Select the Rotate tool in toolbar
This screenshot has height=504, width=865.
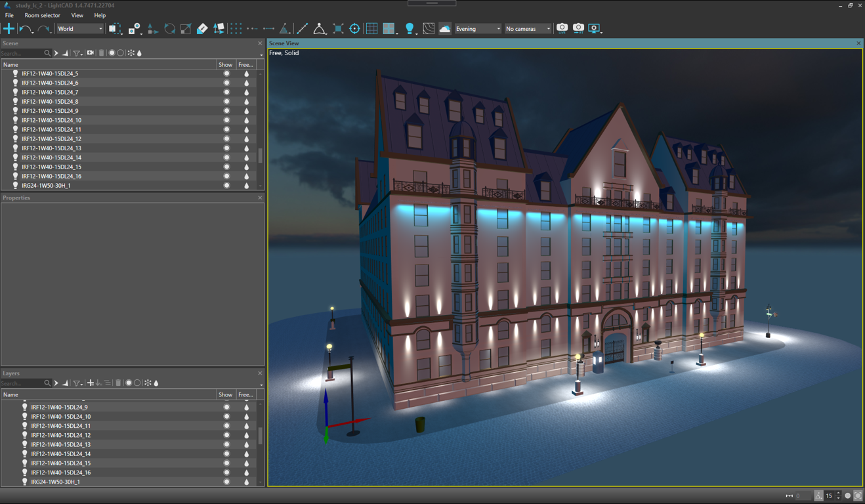[170, 29]
